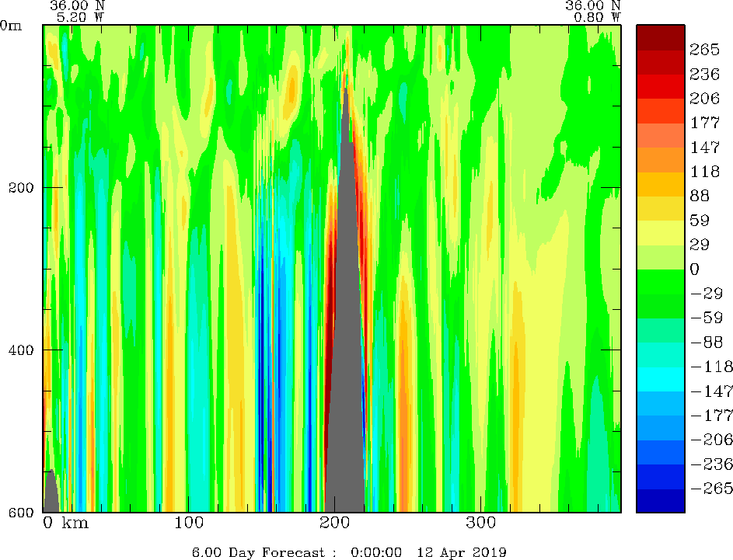Click the red 236 colorbar swatch
Image resolution: width=733 pixels, height=560 pixels.
(661, 63)
